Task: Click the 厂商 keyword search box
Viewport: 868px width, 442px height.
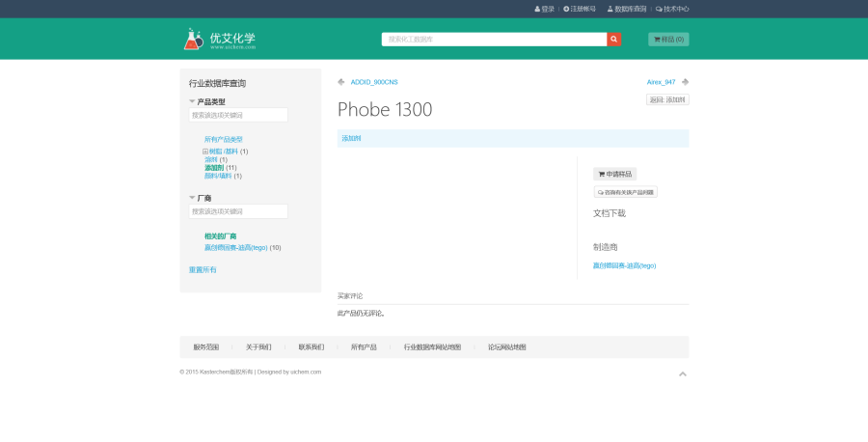Action: pos(238,211)
